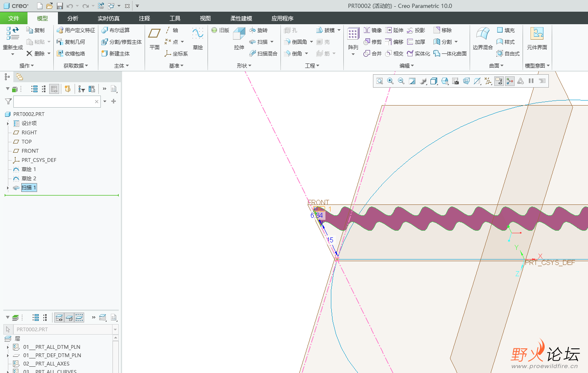Click the 拔模 (Draft) button
Screen dimensions: 588x373
click(x=325, y=30)
